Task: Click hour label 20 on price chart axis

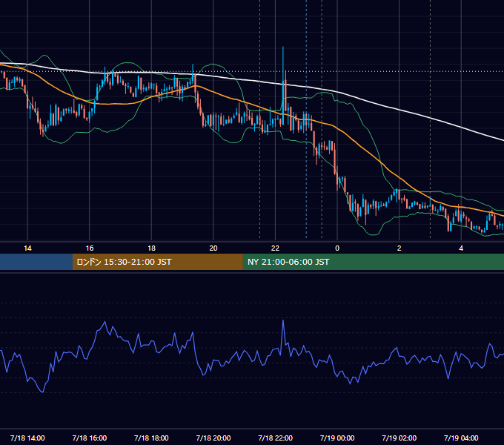Action: coord(213,248)
